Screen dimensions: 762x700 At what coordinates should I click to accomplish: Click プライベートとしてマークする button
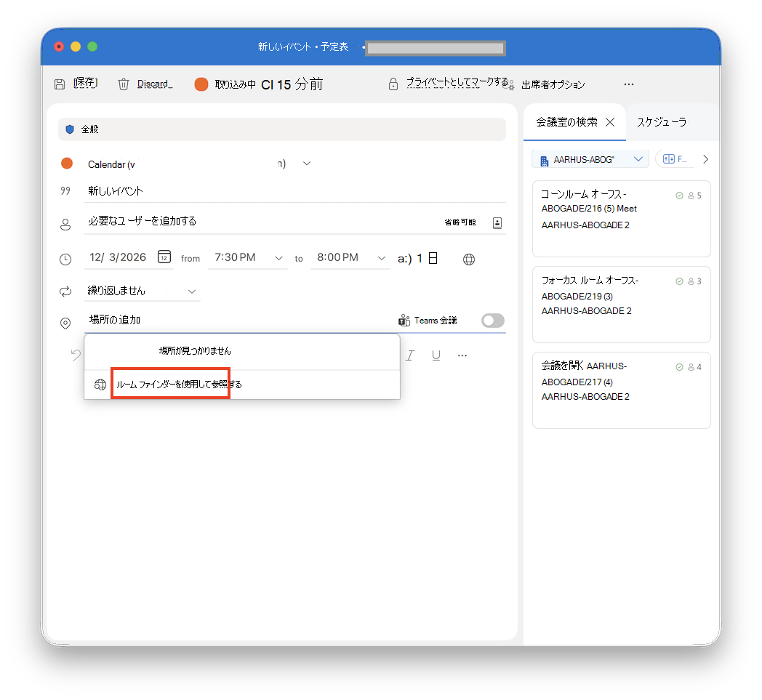click(457, 82)
